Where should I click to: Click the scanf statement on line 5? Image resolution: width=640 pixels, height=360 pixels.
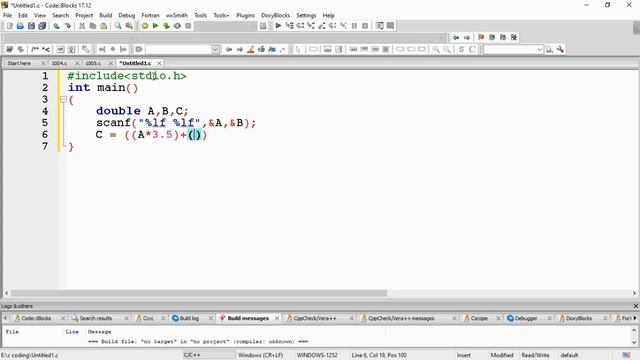pyautogui.click(x=176, y=123)
